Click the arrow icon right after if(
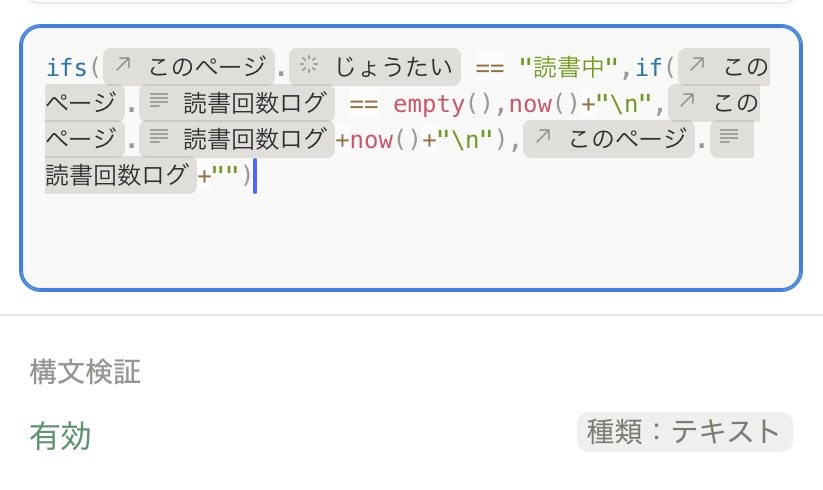The image size is (823, 490). click(698, 67)
